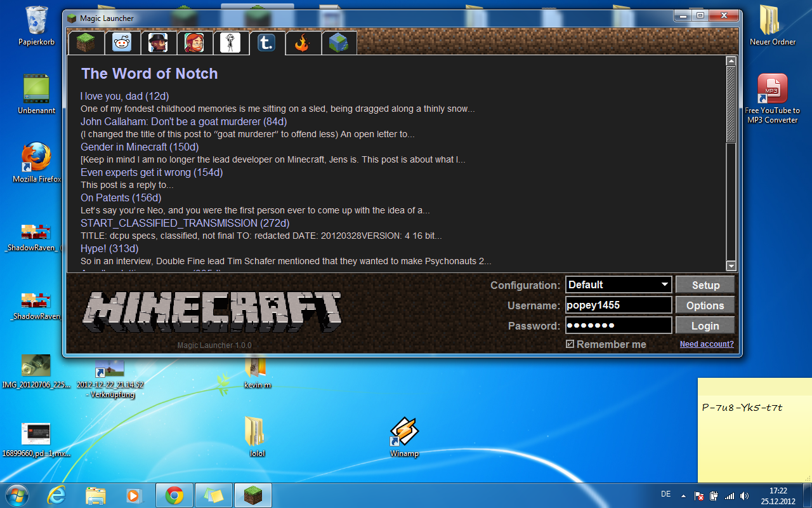Click into the Username field

[618, 305]
